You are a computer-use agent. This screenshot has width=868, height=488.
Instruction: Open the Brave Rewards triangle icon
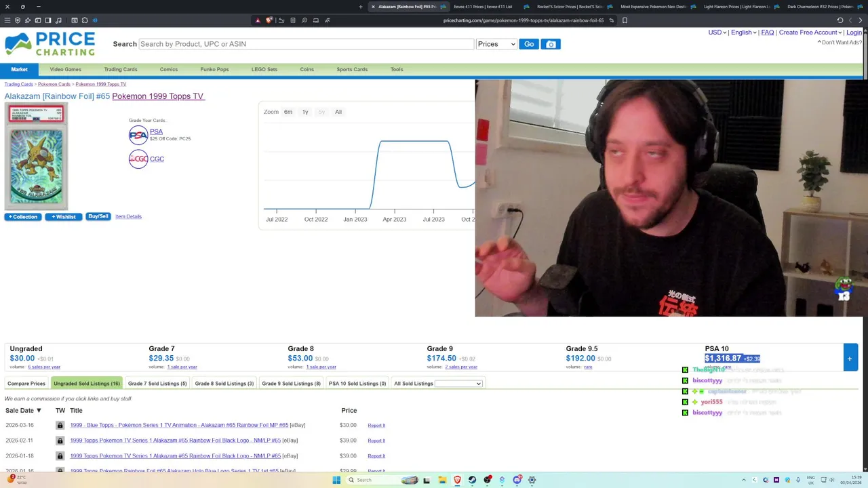(x=258, y=20)
